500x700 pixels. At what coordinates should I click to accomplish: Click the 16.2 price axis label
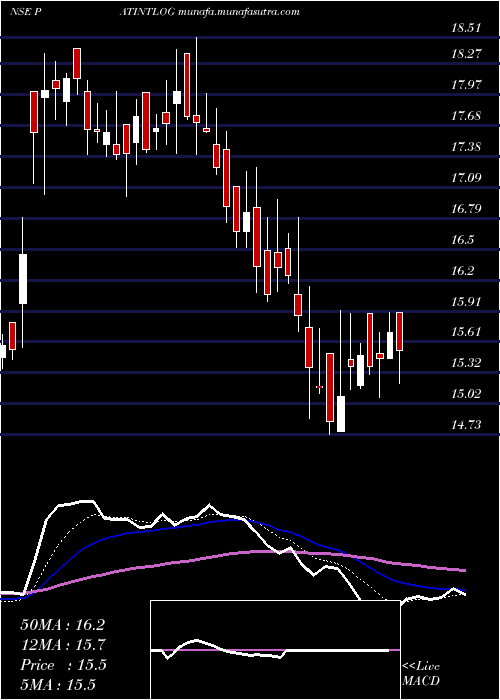[463, 271]
